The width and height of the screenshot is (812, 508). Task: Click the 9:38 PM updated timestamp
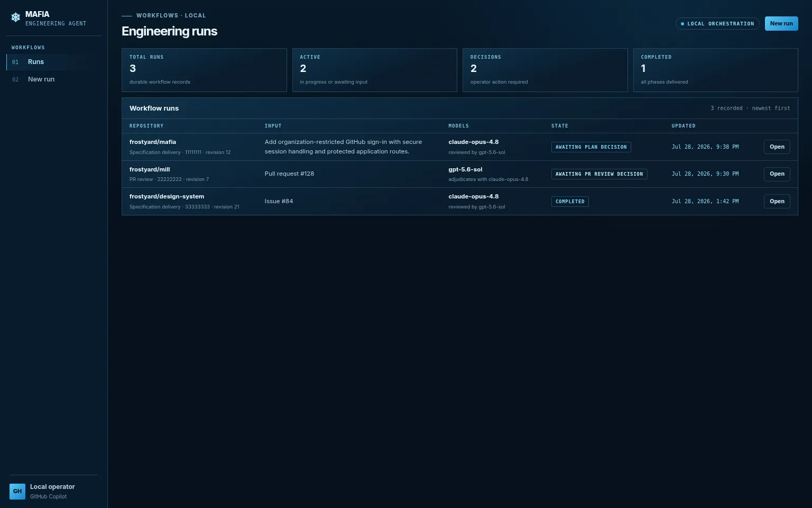(705, 147)
